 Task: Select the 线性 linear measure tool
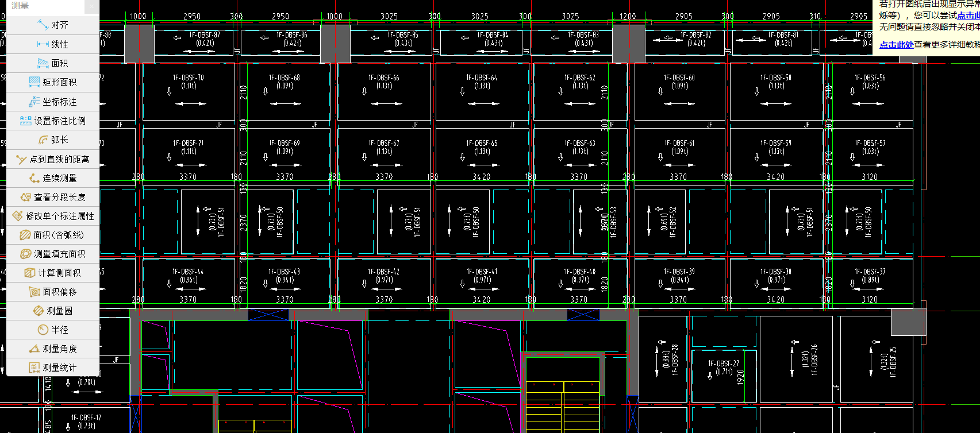pos(53,44)
